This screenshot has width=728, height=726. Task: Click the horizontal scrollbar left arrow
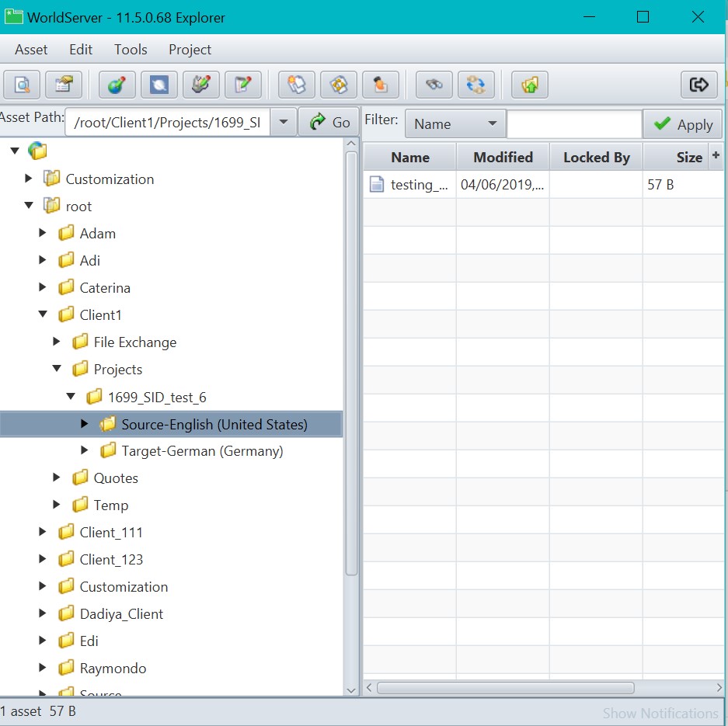pyautogui.click(x=369, y=687)
